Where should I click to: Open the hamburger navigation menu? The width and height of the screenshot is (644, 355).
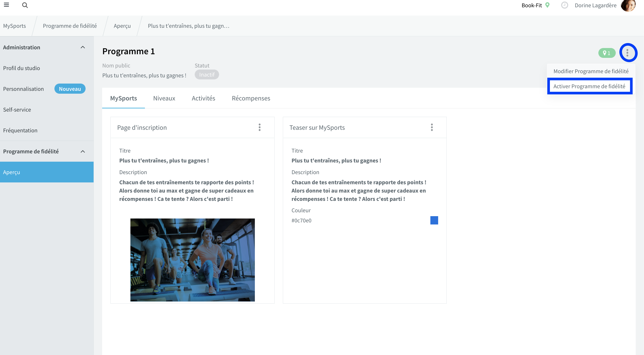pyautogui.click(x=6, y=5)
